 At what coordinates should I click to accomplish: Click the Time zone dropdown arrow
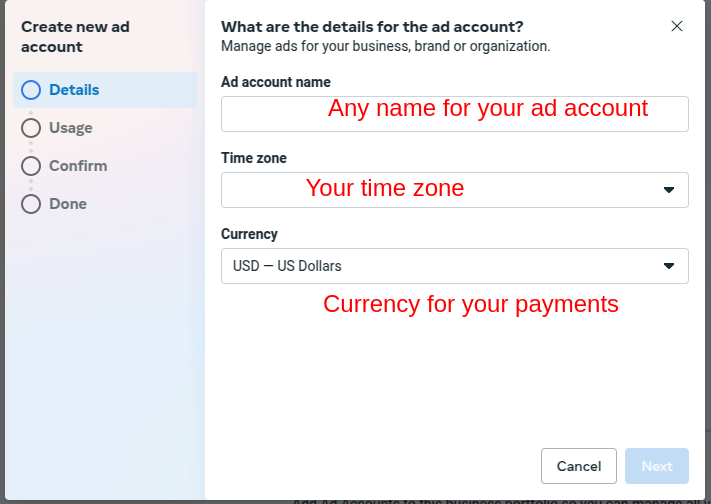coord(668,190)
